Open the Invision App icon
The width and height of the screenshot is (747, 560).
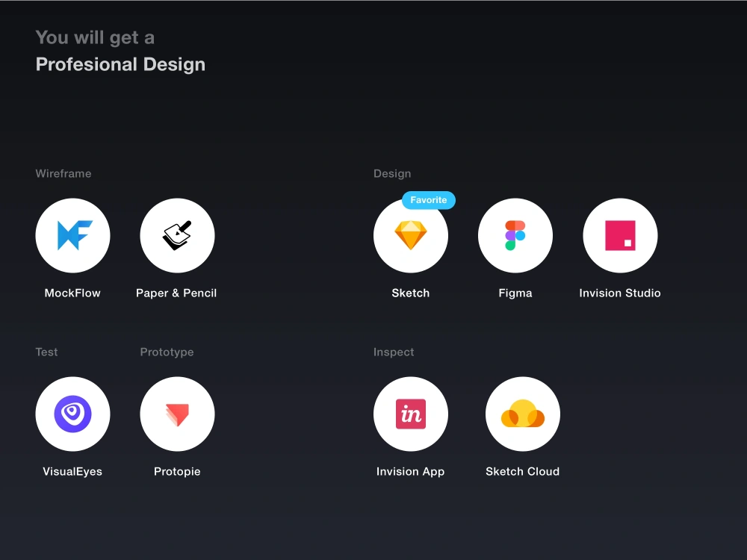pos(411,414)
